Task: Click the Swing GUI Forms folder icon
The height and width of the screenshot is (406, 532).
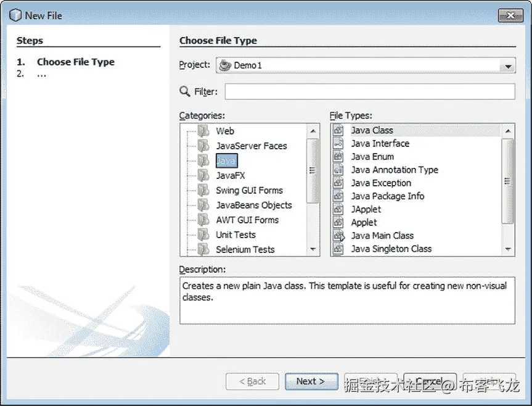Action: 203,190
